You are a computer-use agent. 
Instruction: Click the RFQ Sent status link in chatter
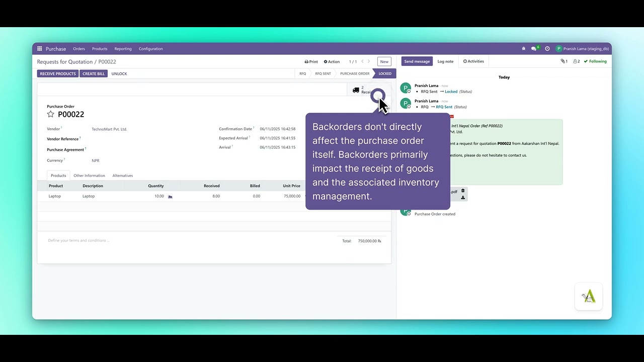(444, 107)
